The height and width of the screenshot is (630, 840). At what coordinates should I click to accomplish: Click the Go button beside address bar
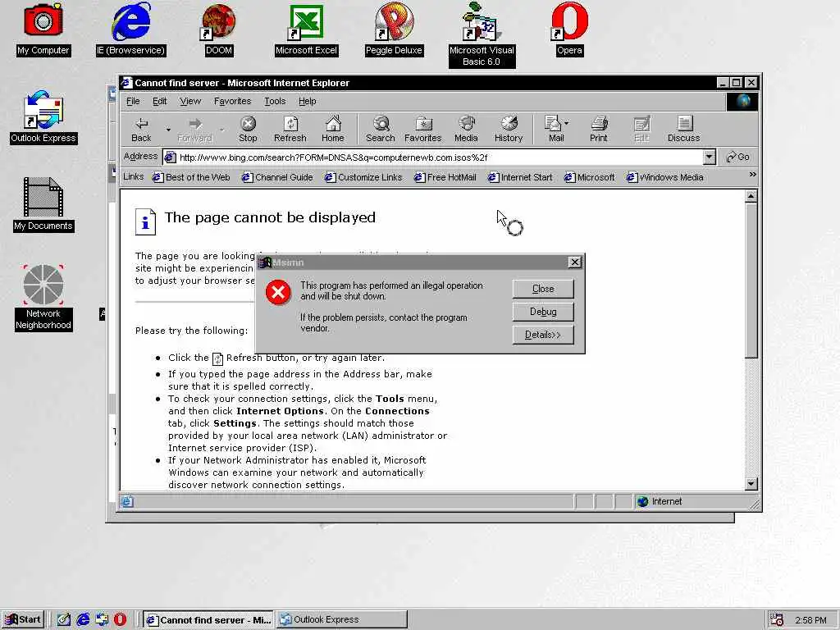pos(737,157)
